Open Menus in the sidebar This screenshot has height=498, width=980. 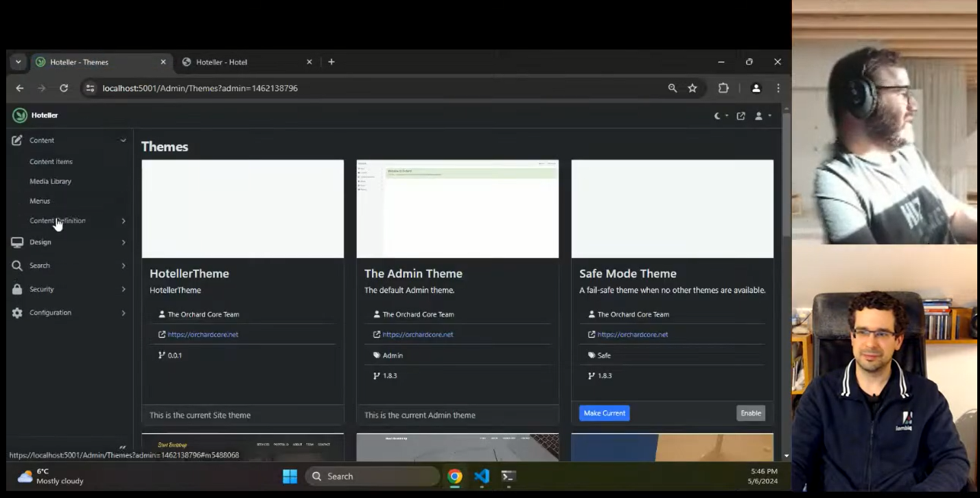tap(40, 201)
